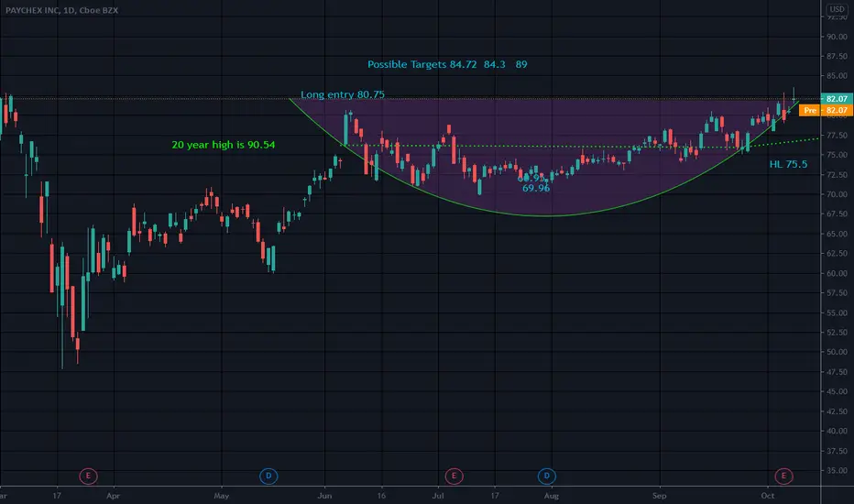Screen dimensions: 854x504
Task: Select the 'Possible Targets 84.72 84.3 89' annotation
Action: pos(447,64)
